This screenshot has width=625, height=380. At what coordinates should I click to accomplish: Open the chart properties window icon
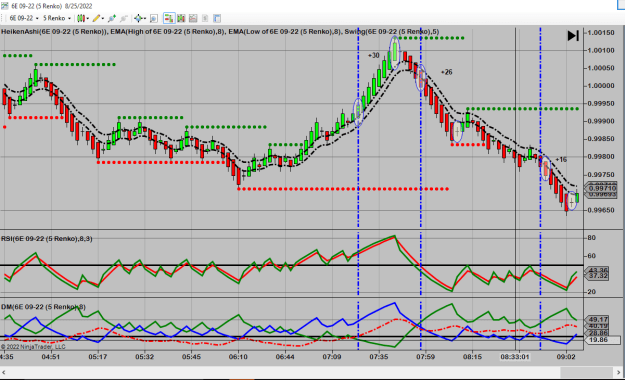[x=217, y=18]
